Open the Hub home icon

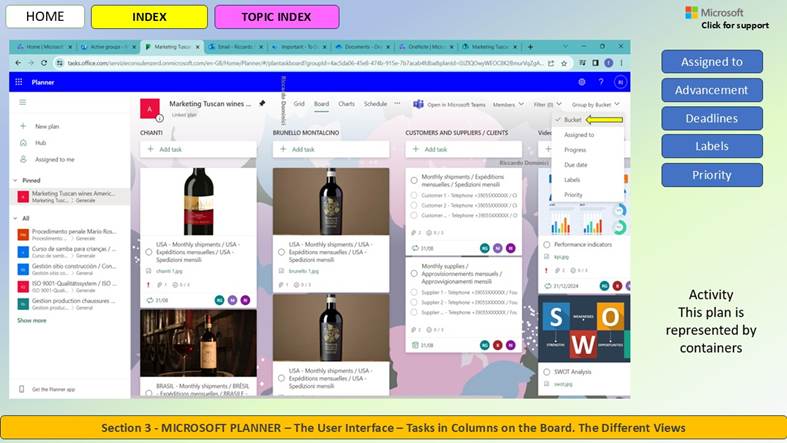pyautogui.click(x=23, y=142)
